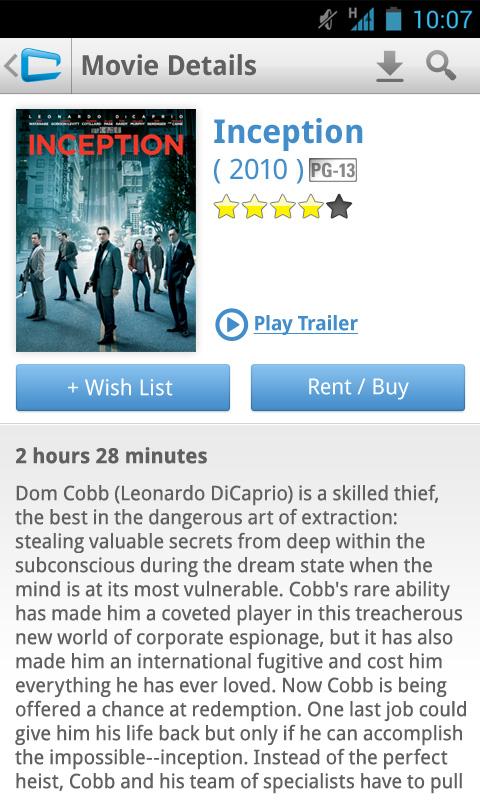This screenshot has height=800, width=480.
Task: Tap the Inception movie title
Action: (288, 132)
